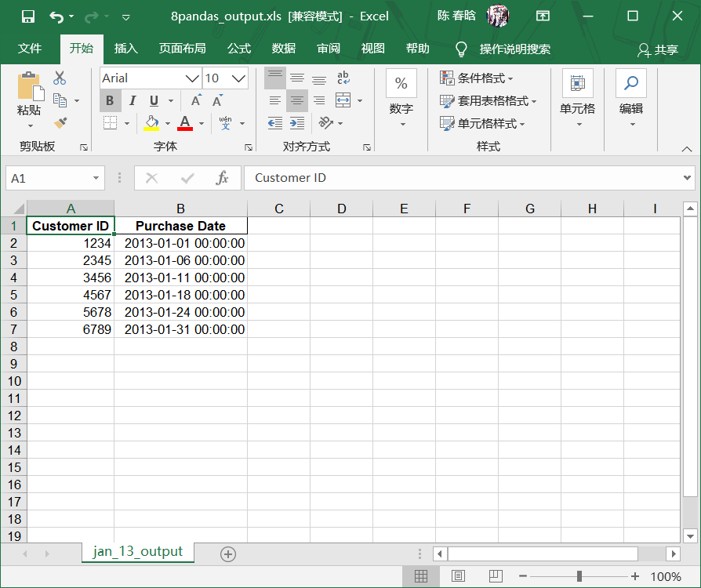
Task: Click Merge and Center icon
Action: click(x=343, y=100)
